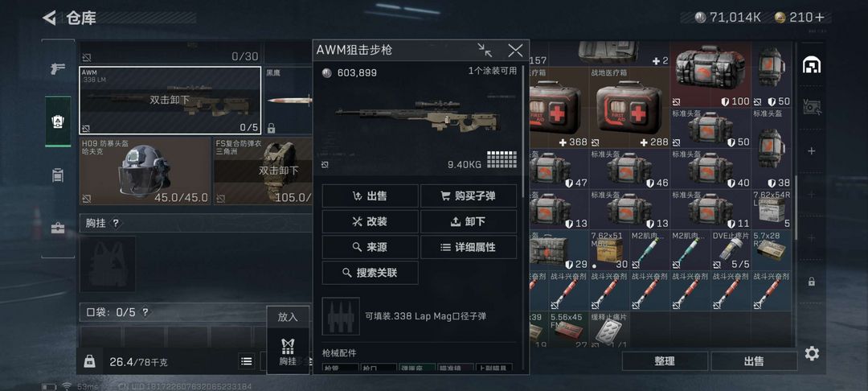Open the settings gear icon
The width and height of the screenshot is (868, 391).
click(x=812, y=353)
